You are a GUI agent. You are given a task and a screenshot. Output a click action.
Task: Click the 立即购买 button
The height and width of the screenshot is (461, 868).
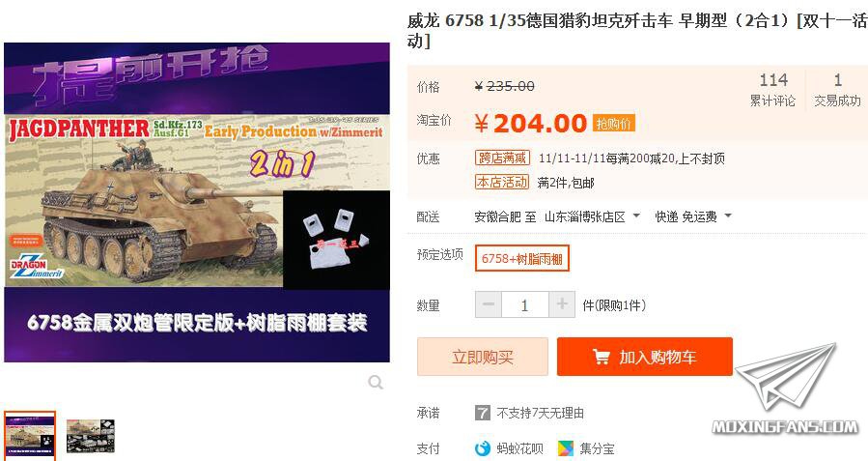483,357
